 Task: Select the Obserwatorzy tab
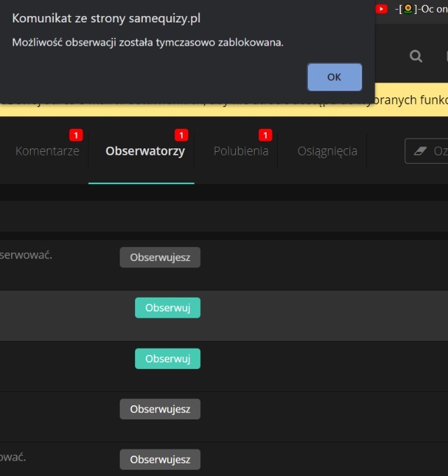(145, 151)
